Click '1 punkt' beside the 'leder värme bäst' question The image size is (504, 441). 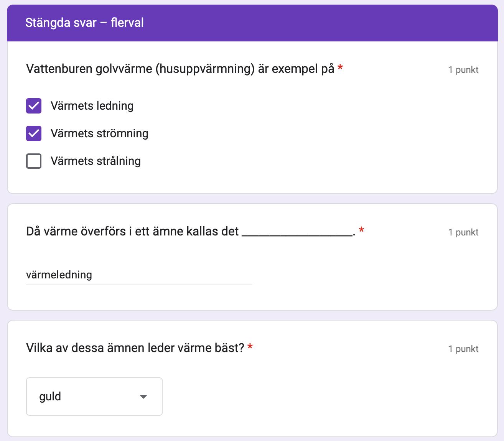[x=463, y=349]
